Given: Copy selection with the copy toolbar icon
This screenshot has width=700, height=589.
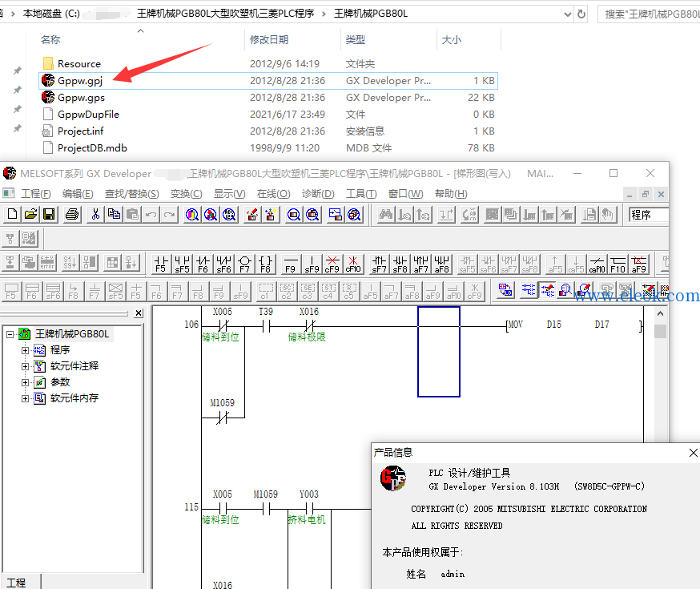Looking at the screenshot, I should [x=114, y=214].
